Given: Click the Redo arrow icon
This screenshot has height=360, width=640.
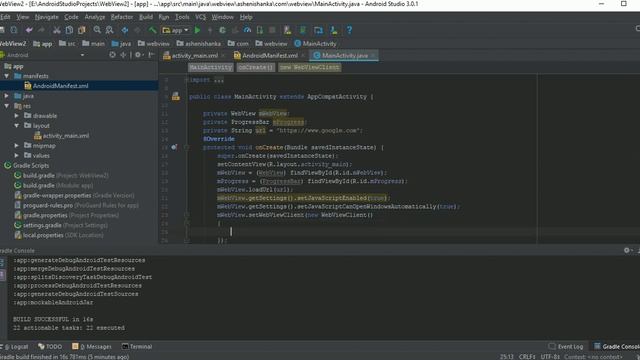Looking at the screenshot, I should (41, 30).
